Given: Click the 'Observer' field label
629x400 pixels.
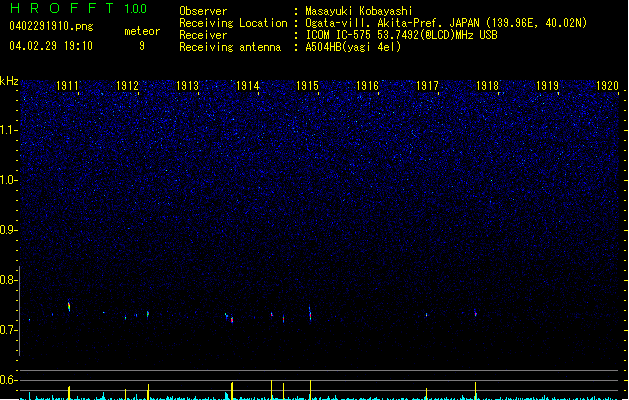Looking at the screenshot, I should click(x=203, y=11).
